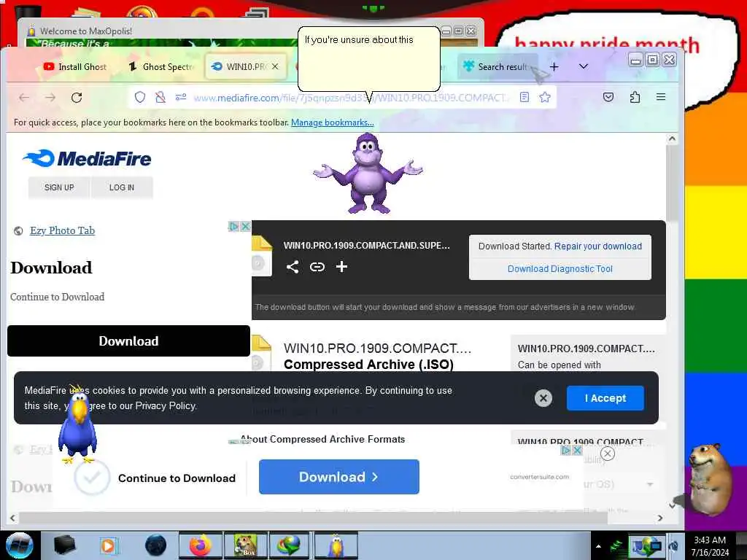Click the hamster character on desktop
Screen dimensions: 747x560
pos(710,478)
